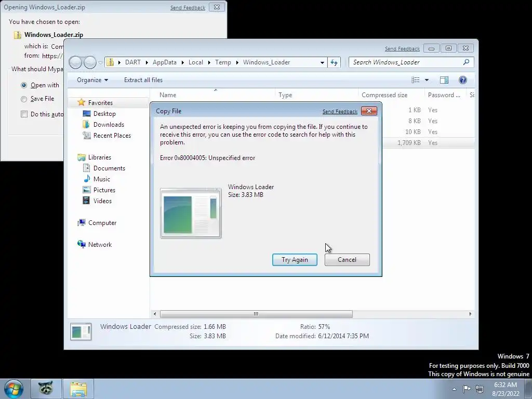Open the change view dropdown arrow
Image resolution: width=532 pixels, height=399 pixels.
[427, 80]
